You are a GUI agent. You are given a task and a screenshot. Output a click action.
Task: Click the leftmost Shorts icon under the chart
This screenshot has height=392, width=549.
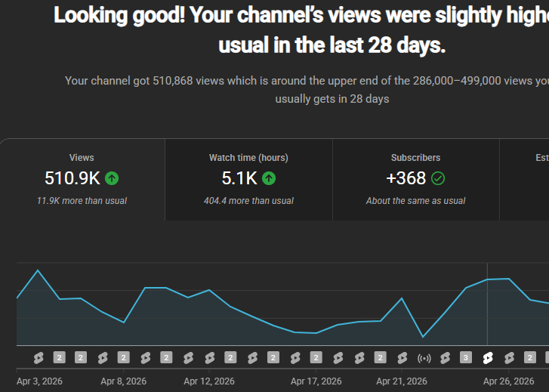pos(39,358)
